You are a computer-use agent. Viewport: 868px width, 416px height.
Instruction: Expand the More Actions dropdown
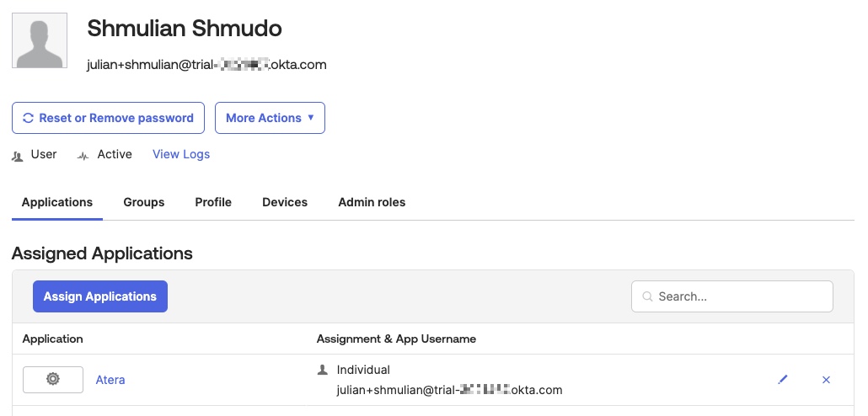(270, 118)
